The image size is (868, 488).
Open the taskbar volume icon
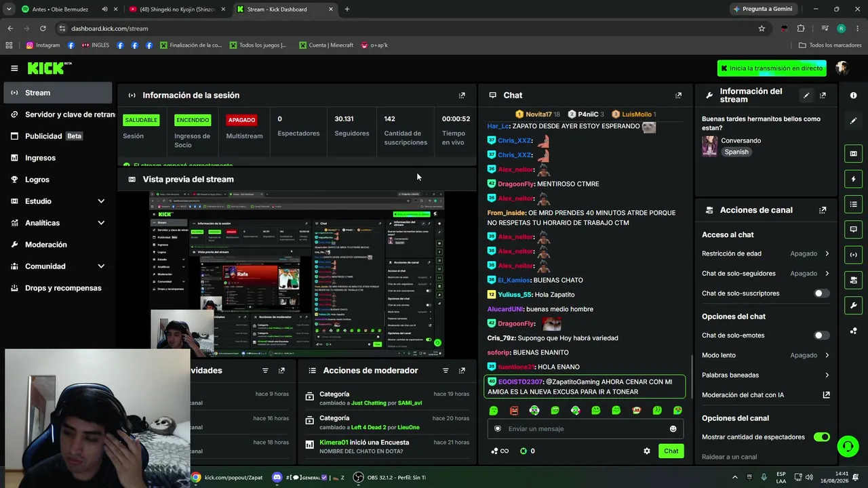(809, 478)
